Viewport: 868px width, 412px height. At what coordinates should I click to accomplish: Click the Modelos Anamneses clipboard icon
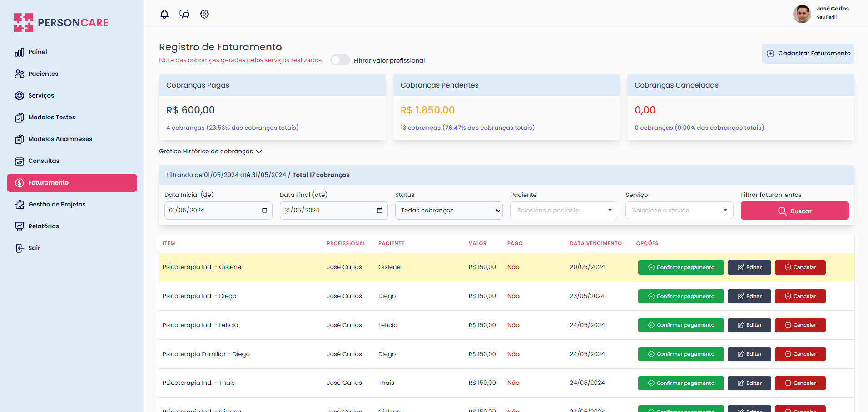tap(20, 139)
